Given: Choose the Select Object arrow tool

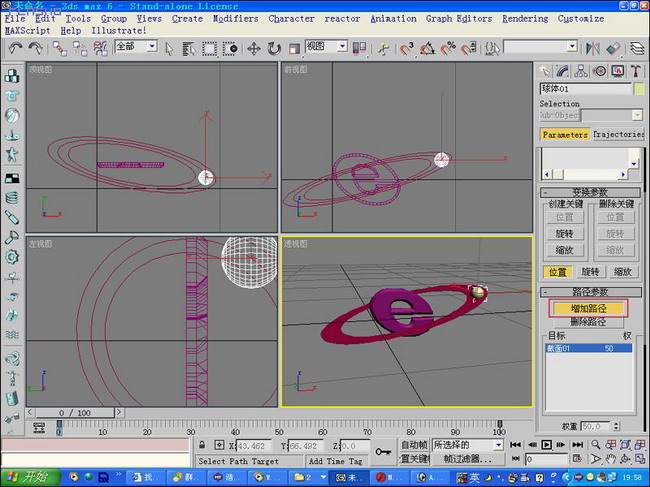Looking at the screenshot, I should pyautogui.click(x=169, y=49).
